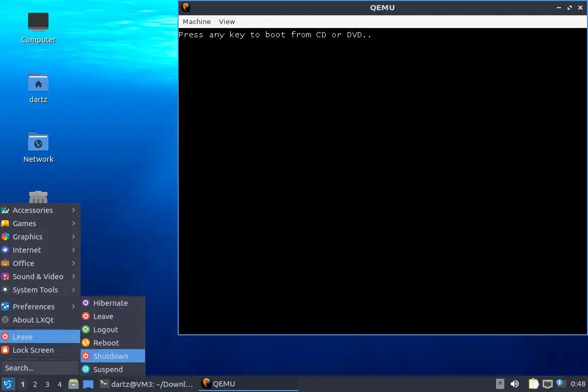The width and height of the screenshot is (588, 392).
Task: Expand the Office submenu arrow
Action: 73,263
